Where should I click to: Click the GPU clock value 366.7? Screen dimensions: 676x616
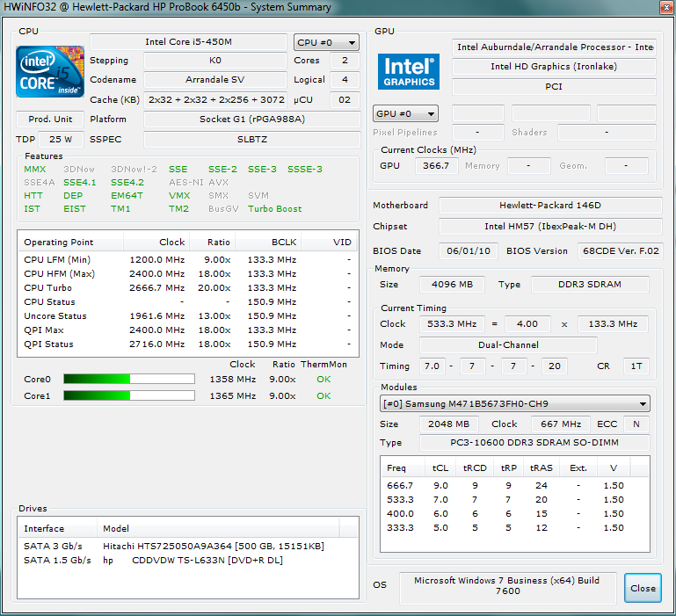[x=436, y=165]
